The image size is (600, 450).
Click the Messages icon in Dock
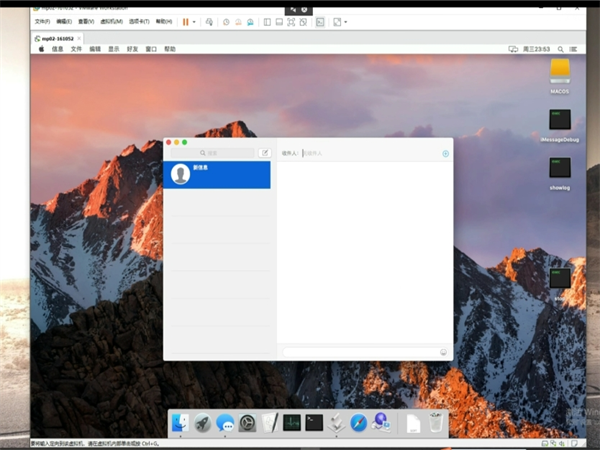point(225,423)
